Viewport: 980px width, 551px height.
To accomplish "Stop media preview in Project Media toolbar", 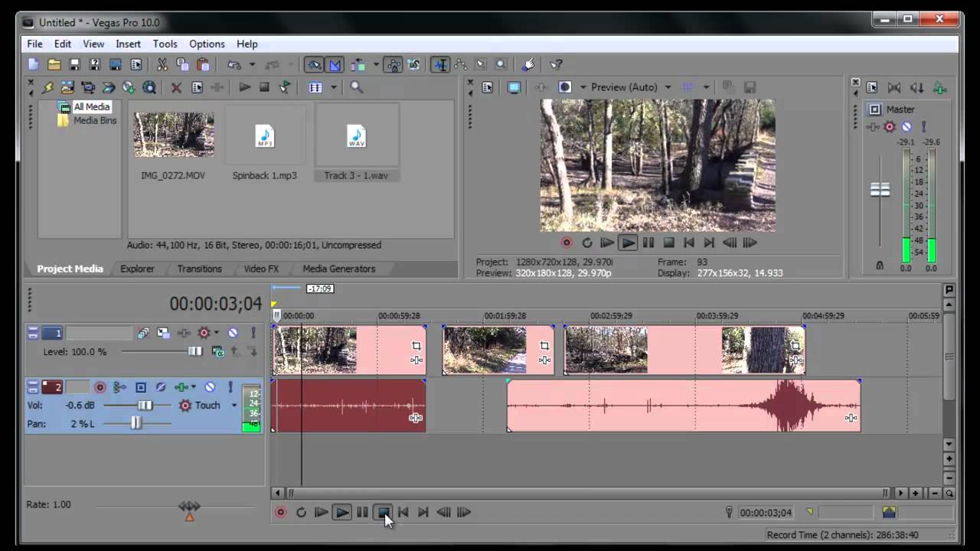I will click(264, 87).
